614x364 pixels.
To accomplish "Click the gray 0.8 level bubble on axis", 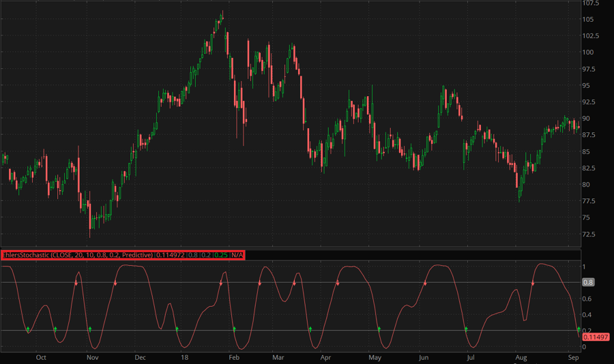I will tap(587, 282).
